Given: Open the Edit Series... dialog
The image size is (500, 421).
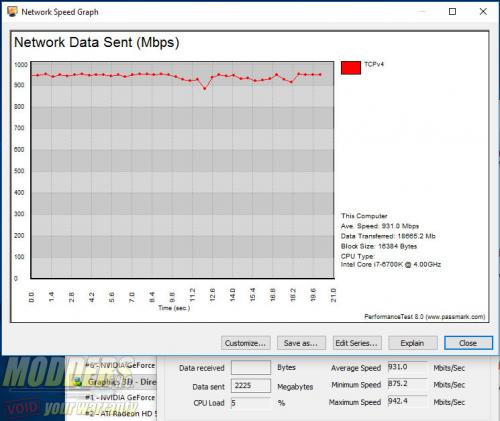Looking at the screenshot, I should point(357,343).
